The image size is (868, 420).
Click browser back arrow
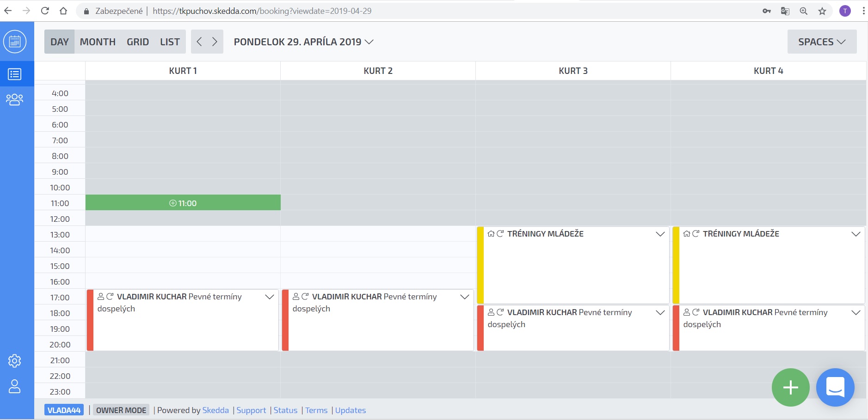coord(8,11)
